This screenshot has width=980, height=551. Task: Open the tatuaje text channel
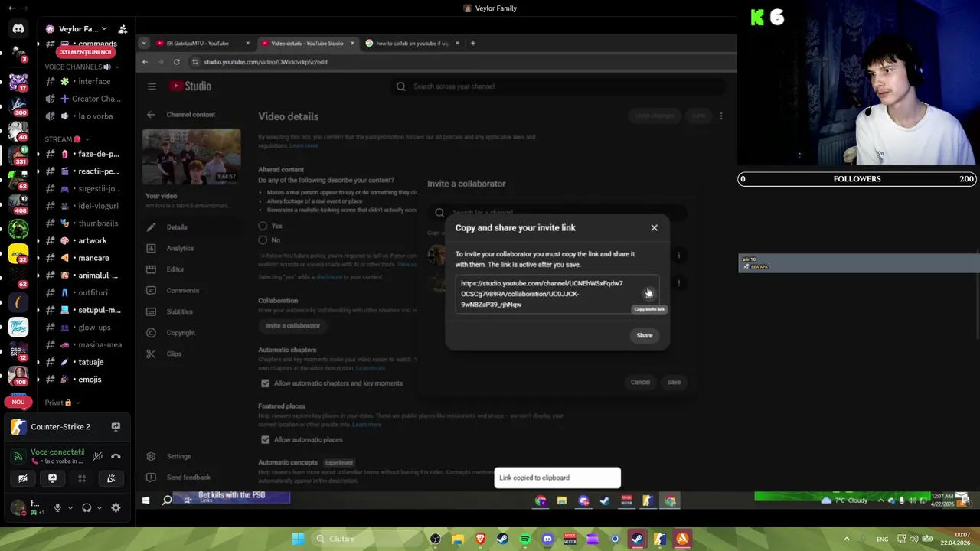(x=86, y=362)
